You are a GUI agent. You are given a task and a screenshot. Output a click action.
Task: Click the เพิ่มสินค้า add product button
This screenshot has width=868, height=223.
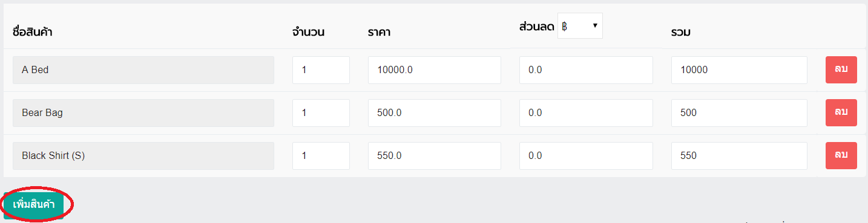[x=34, y=205]
